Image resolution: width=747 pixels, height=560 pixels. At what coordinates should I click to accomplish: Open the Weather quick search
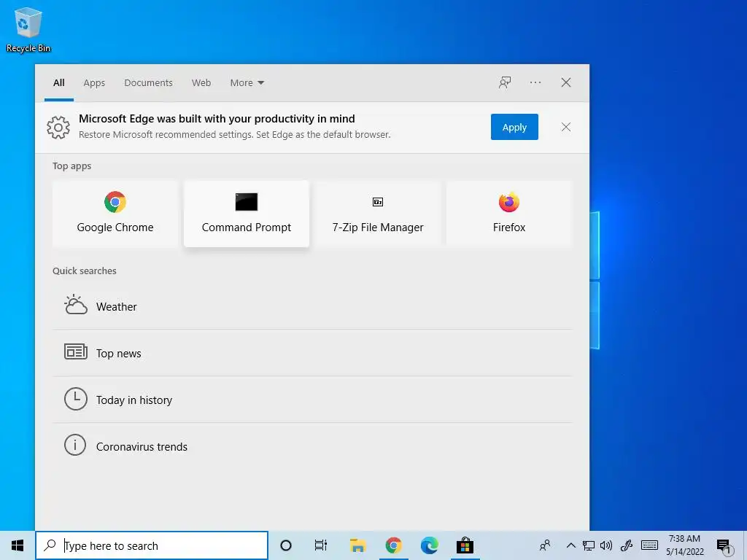pos(312,307)
